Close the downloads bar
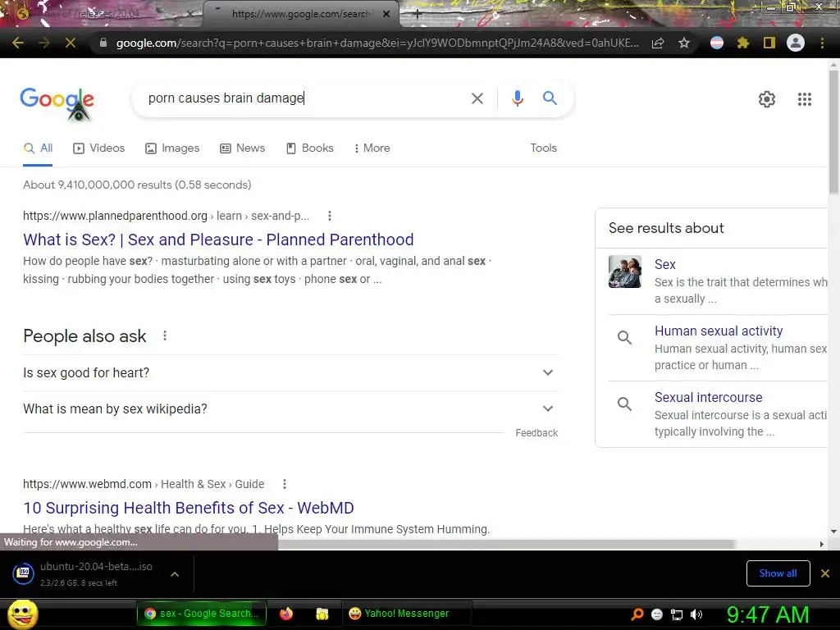The height and width of the screenshot is (630, 840). tap(825, 573)
